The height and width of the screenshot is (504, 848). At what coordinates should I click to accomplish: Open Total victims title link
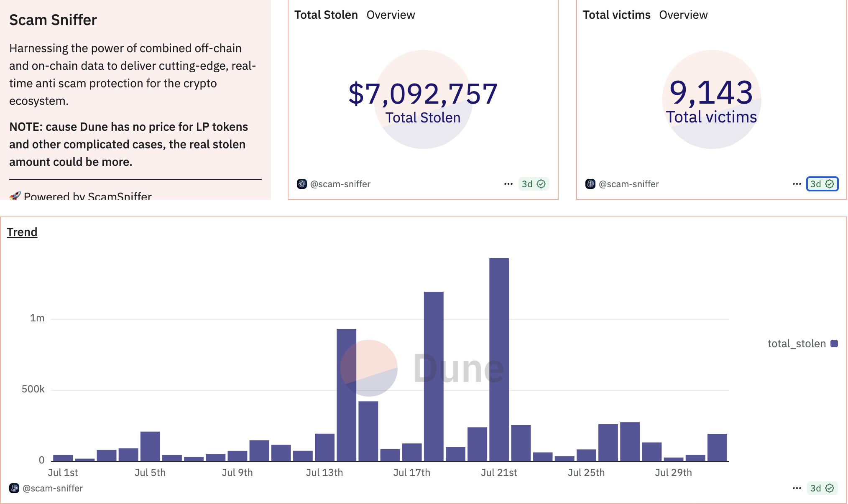(x=616, y=15)
